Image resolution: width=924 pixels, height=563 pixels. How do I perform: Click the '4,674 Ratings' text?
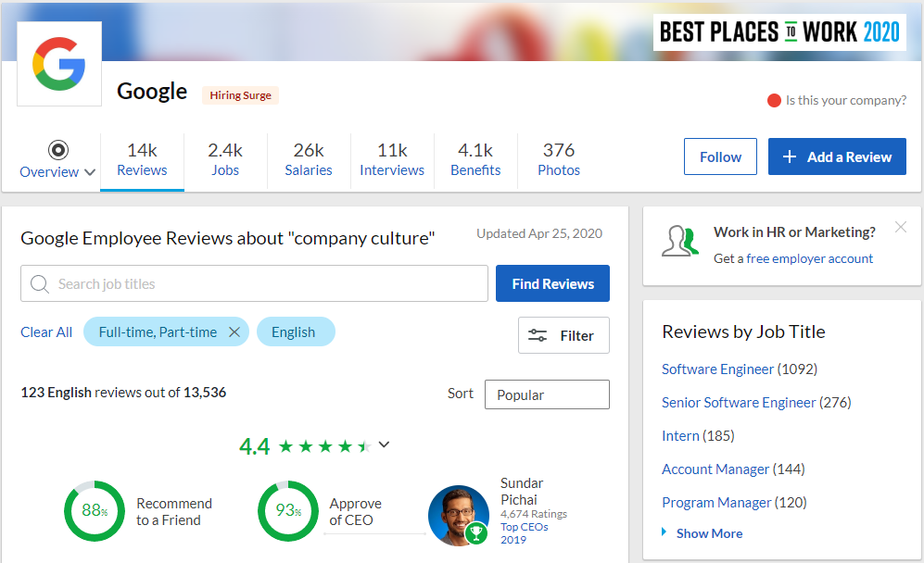pyautogui.click(x=533, y=514)
